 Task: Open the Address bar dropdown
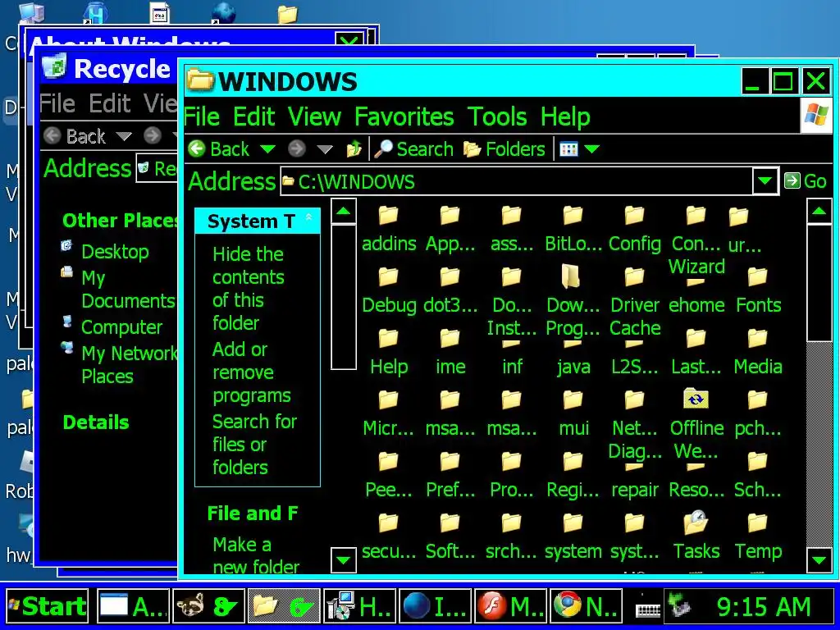765,181
